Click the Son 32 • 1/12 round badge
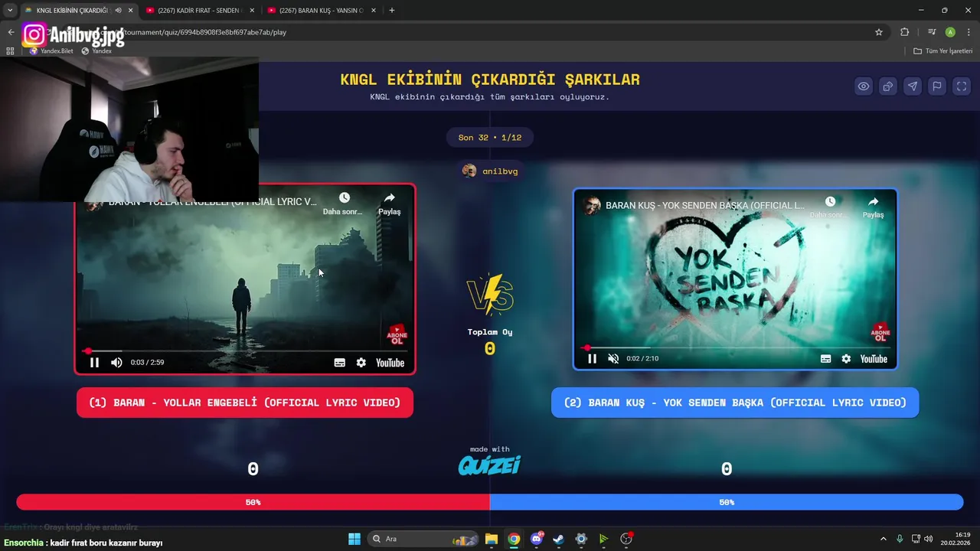The width and height of the screenshot is (980, 551). click(490, 138)
